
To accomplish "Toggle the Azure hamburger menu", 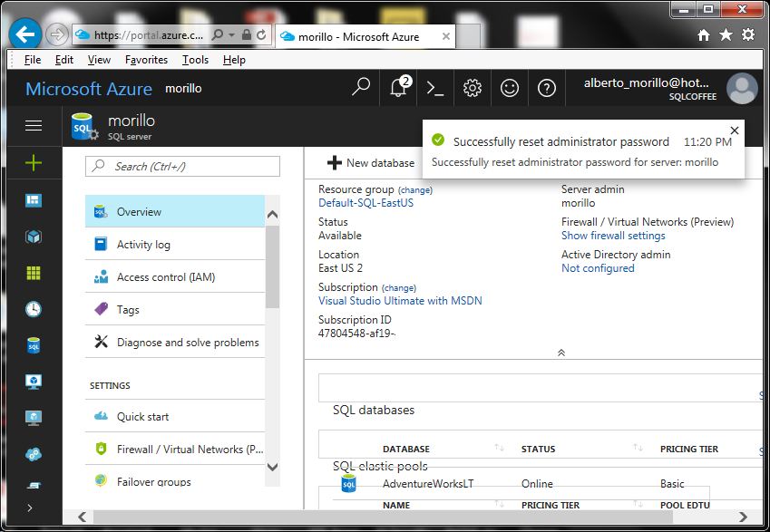I will [34, 126].
